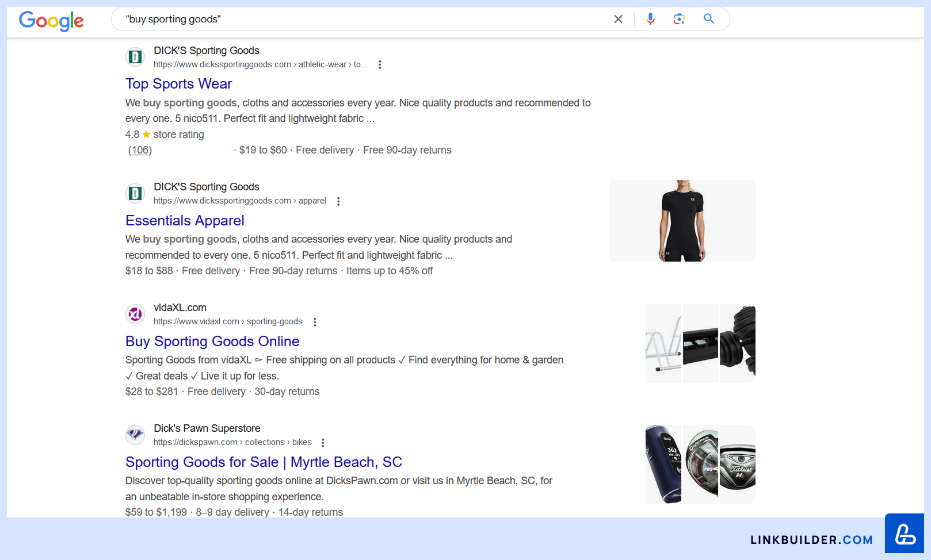931x560 pixels.
Task: Click DICK'S favicon beside Essentials Apparel result
Action: [x=135, y=194]
